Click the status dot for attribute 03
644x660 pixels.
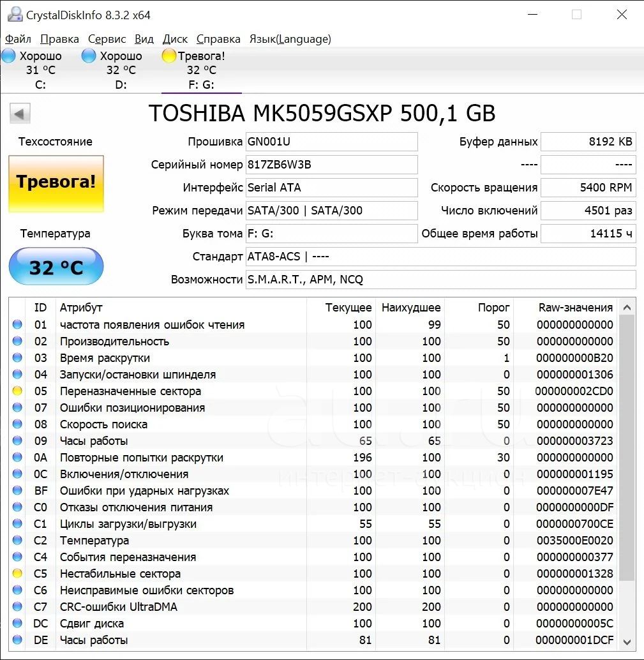[17, 358]
